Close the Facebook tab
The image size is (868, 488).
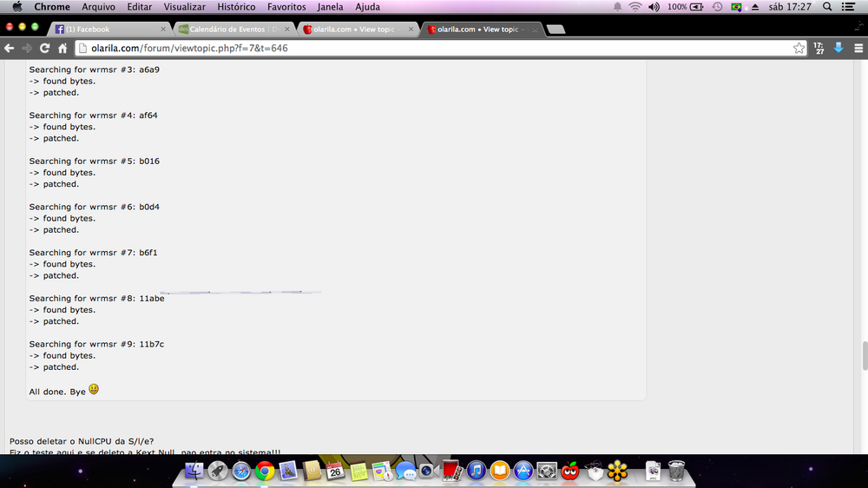165,29
